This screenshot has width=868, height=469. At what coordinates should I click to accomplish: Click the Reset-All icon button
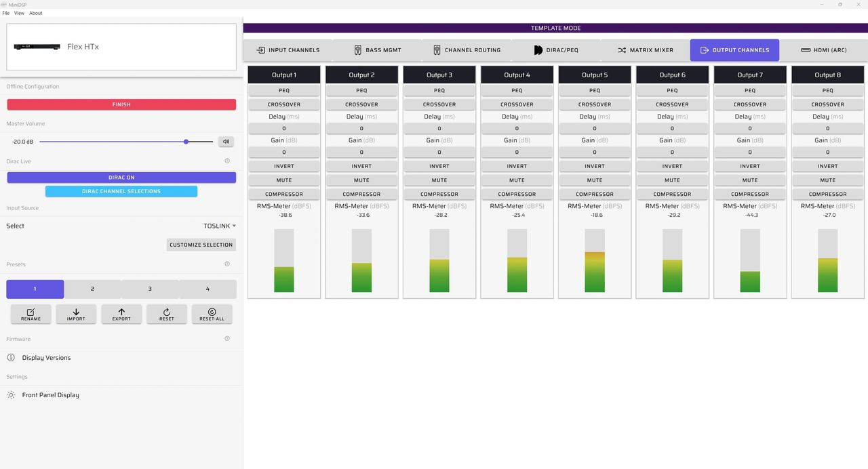point(212,314)
